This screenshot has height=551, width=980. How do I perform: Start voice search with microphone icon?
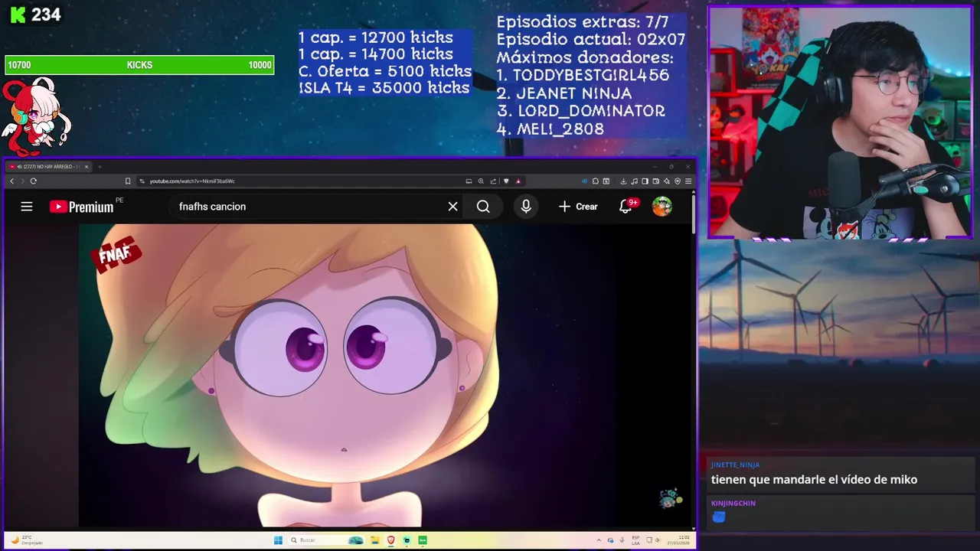[x=526, y=207]
